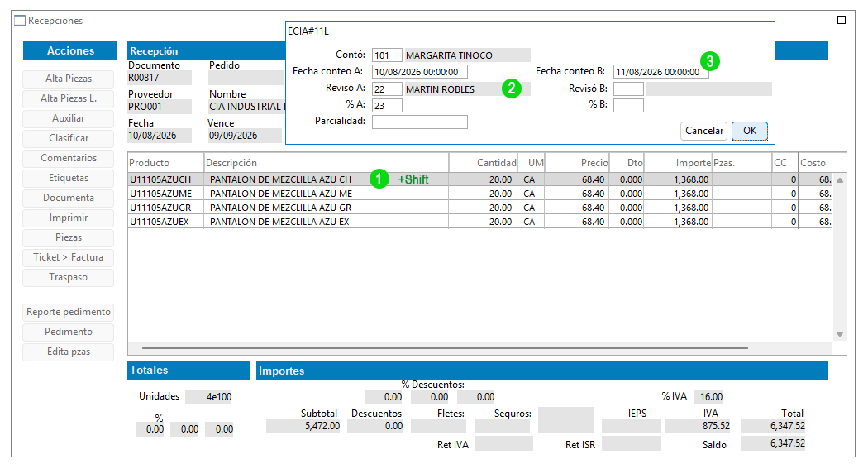Click the scroll down arrow in product grid
868x469 pixels.
pyautogui.click(x=840, y=334)
